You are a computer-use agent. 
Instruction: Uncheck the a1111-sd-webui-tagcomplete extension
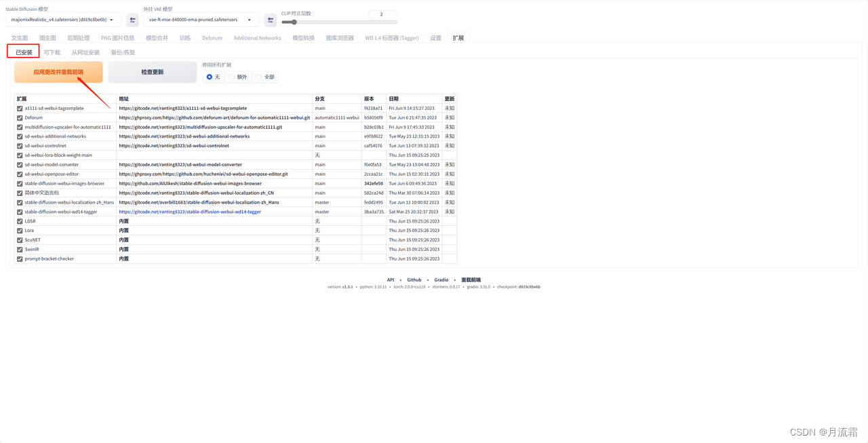click(x=20, y=108)
